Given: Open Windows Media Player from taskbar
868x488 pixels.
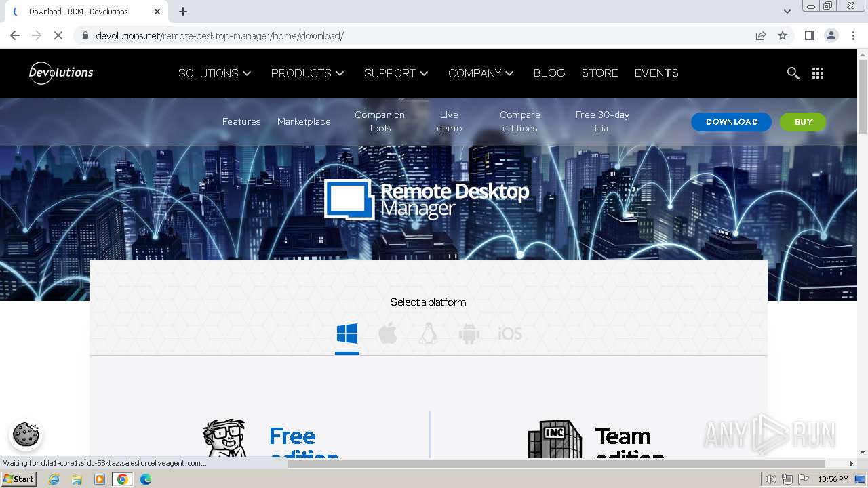Looking at the screenshot, I should [x=100, y=479].
